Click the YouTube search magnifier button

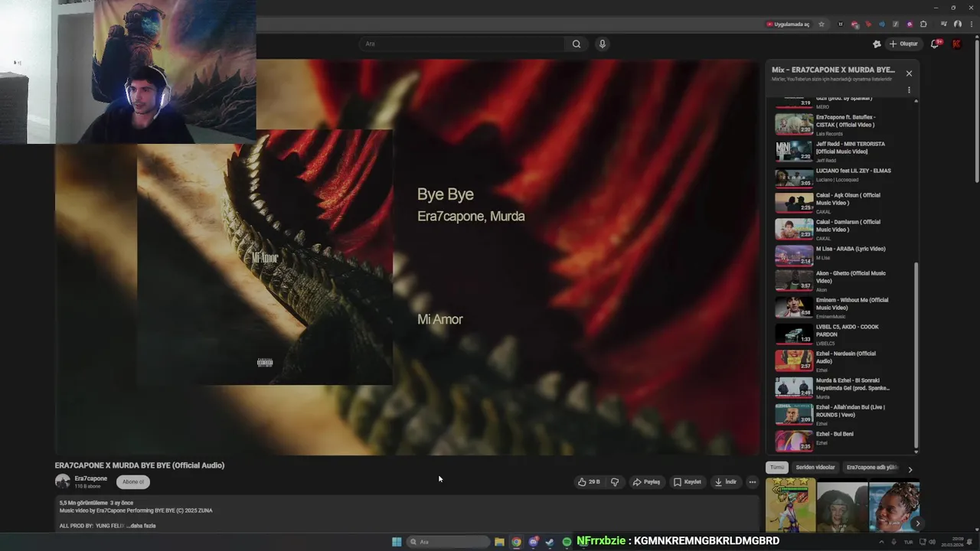577,44
